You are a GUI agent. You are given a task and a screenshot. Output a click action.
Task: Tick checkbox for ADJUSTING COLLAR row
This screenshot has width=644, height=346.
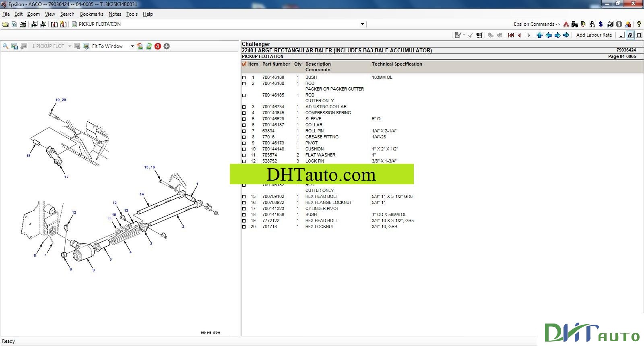click(x=244, y=107)
